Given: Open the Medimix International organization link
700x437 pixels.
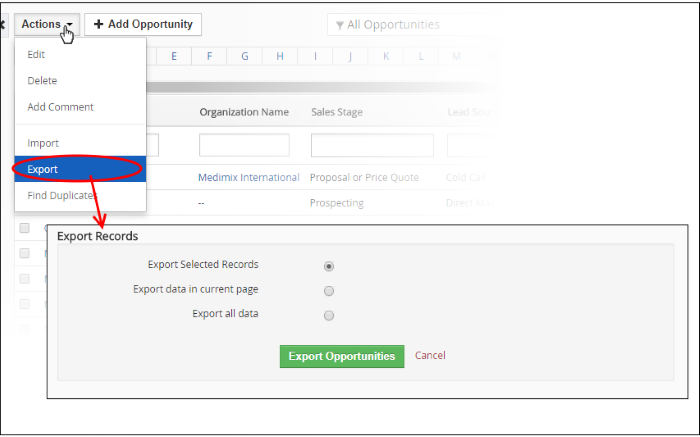Looking at the screenshot, I should coord(249,177).
